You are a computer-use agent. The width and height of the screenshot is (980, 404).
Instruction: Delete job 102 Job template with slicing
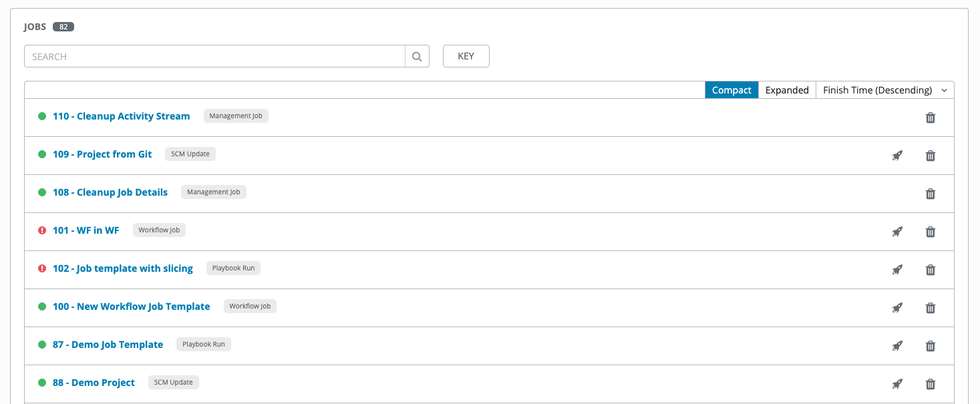[x=930, y=270]
